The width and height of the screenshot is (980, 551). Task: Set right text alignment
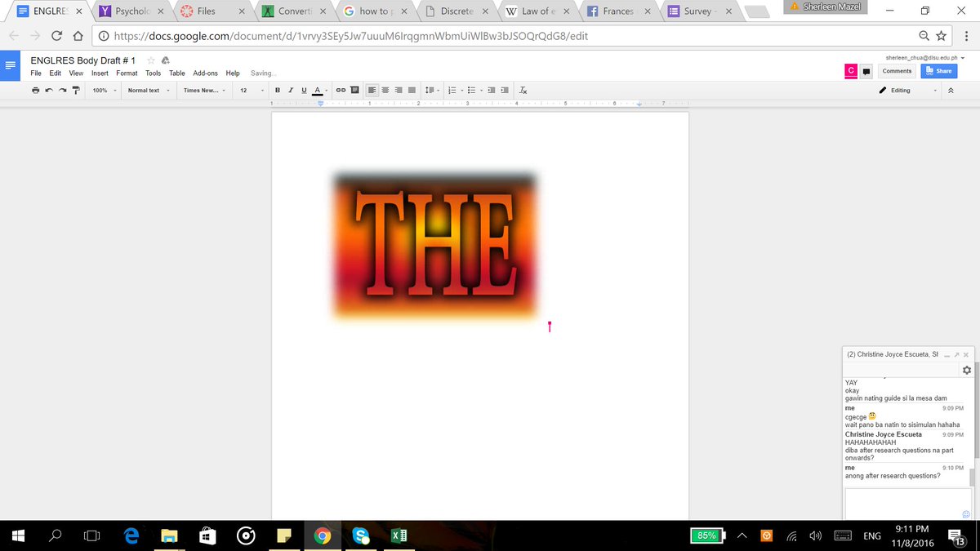tap(398, 91)
